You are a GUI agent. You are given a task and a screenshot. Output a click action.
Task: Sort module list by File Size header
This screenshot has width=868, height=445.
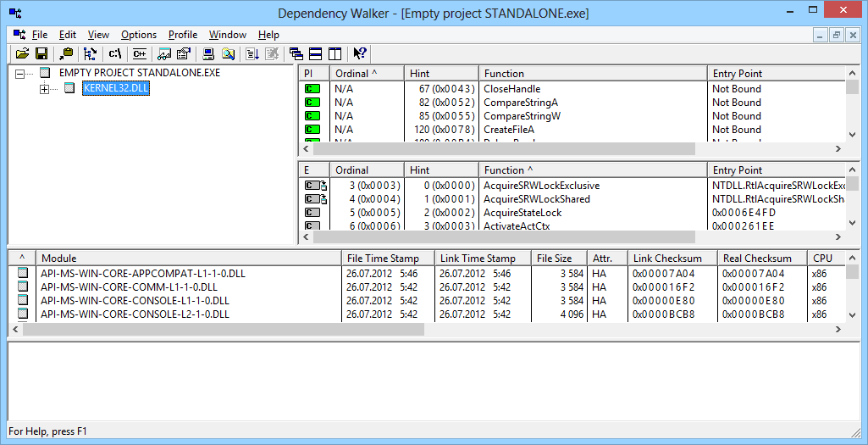coord(559,259)
